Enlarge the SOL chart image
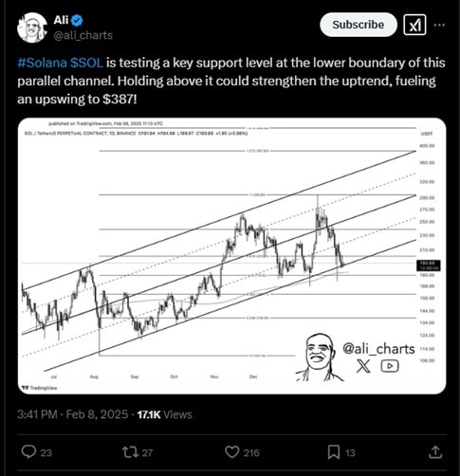460x476 pixels. (x=232, y=256)
